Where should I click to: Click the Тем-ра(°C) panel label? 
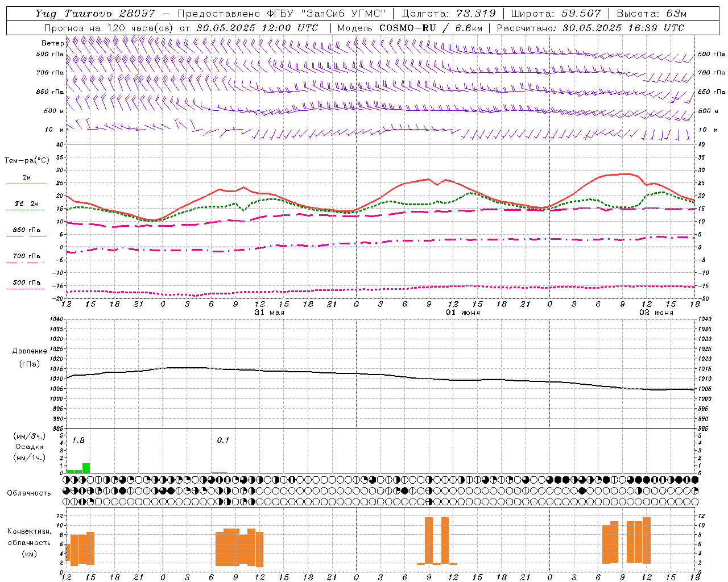(x=27, y=161)
